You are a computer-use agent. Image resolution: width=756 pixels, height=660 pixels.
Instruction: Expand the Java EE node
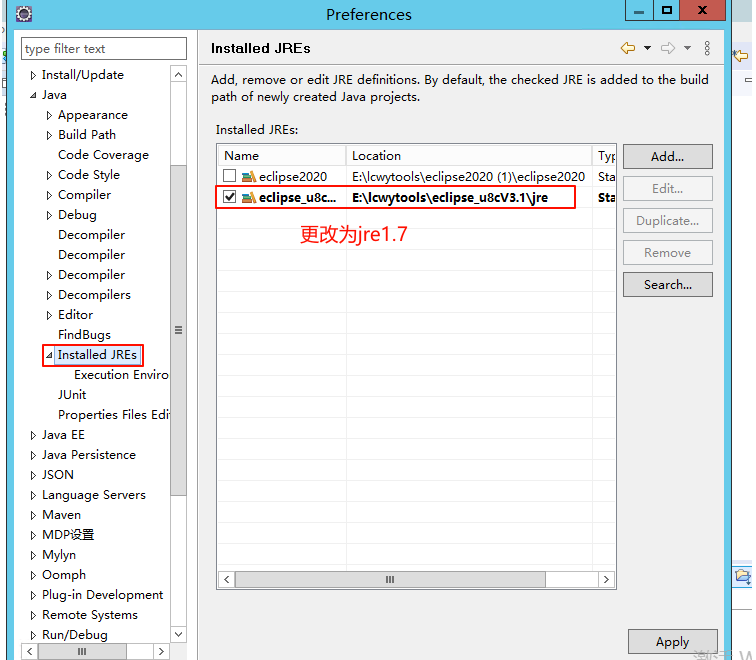(x=33, y=435)
